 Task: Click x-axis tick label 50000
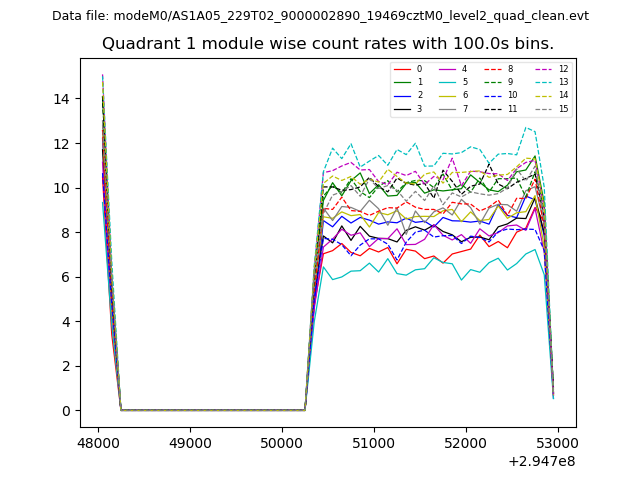click(x=282, y=443)
